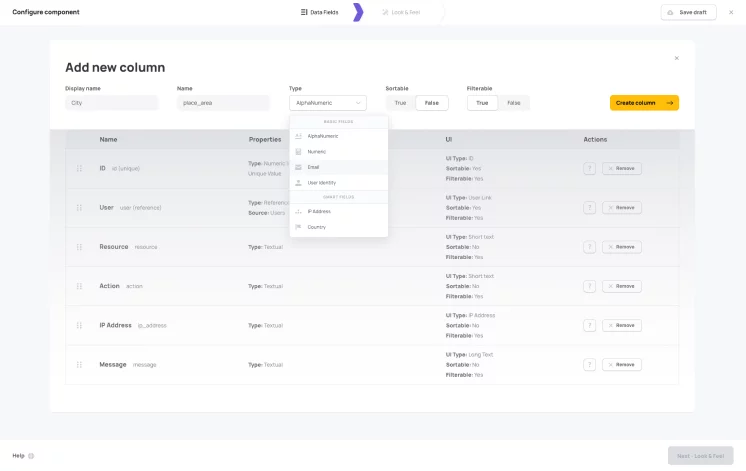
Task: Click the drag handle for the Message row
Action: pyautogui.click(x=79, y=365)
